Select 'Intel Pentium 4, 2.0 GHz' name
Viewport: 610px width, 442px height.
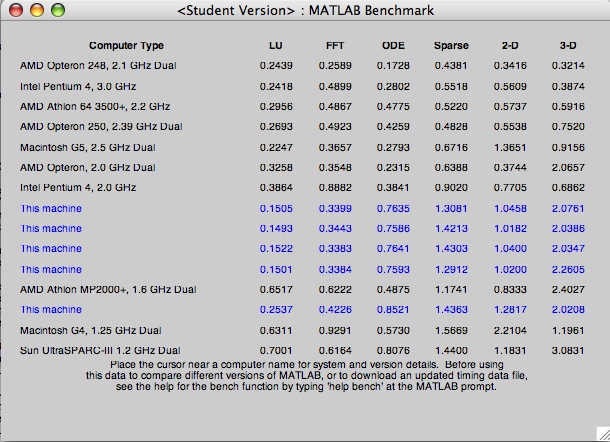(x=78, y=188)
